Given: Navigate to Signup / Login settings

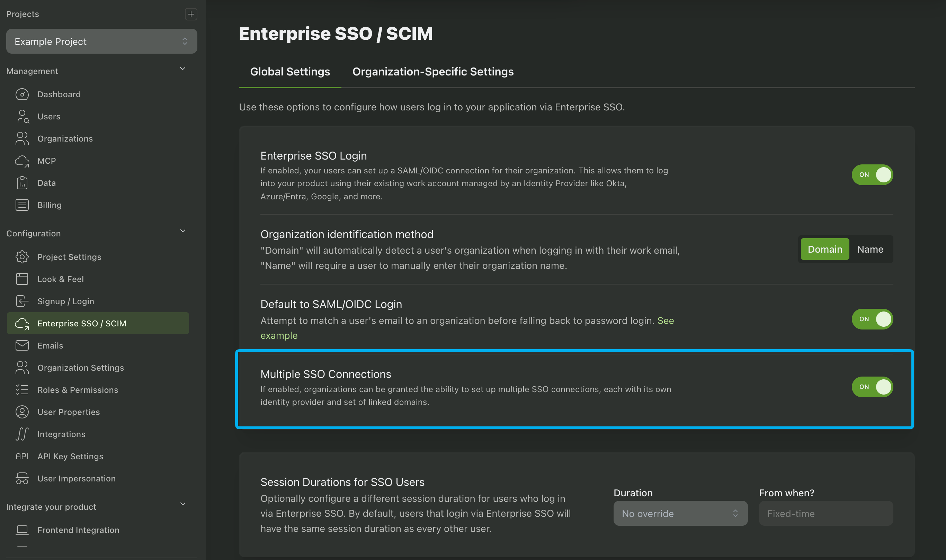Looking at the screenshot, I should (66, 301).
